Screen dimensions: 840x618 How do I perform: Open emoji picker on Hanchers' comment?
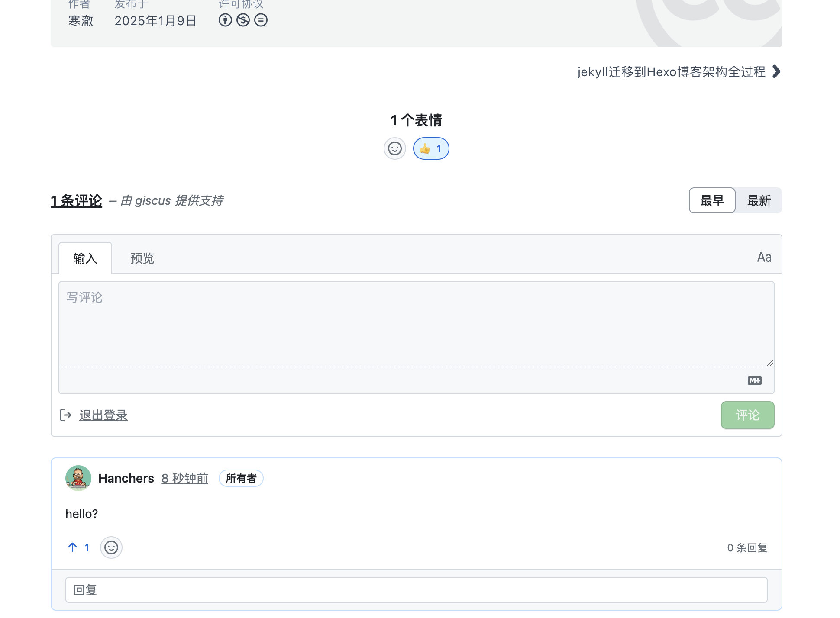(111, 547)
